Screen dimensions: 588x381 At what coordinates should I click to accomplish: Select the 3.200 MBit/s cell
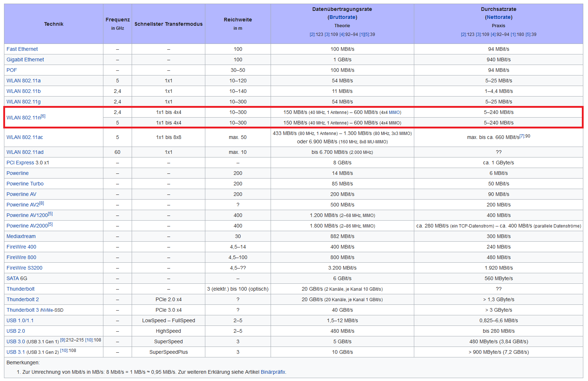pyautogui.click(x=342, y=268)
